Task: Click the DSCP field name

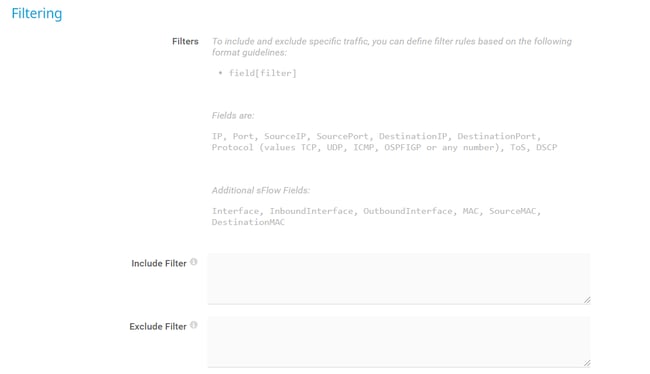Action: coord(546,147)
